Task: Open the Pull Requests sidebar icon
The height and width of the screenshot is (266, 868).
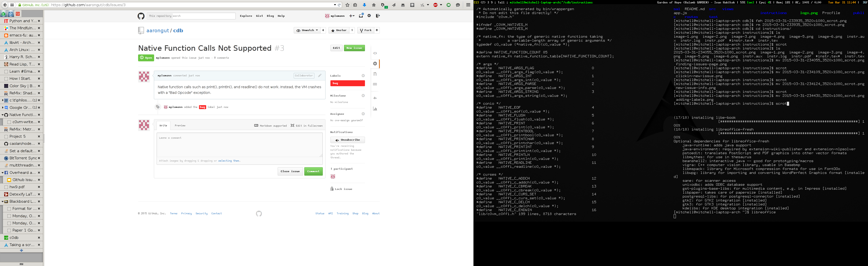Action: pyautogui.click(x=375, y=74)
